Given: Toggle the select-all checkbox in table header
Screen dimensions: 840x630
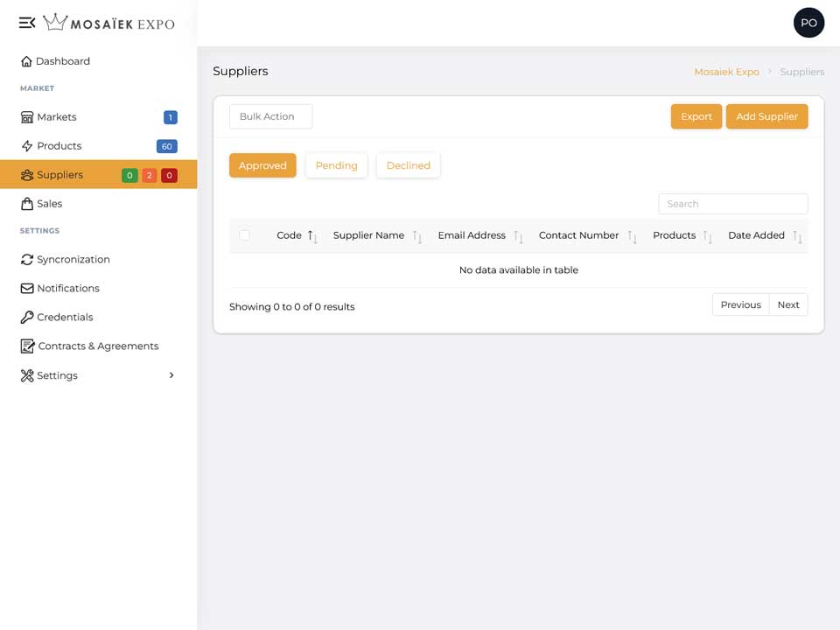Looking at the screenshot, I should 244,234.
